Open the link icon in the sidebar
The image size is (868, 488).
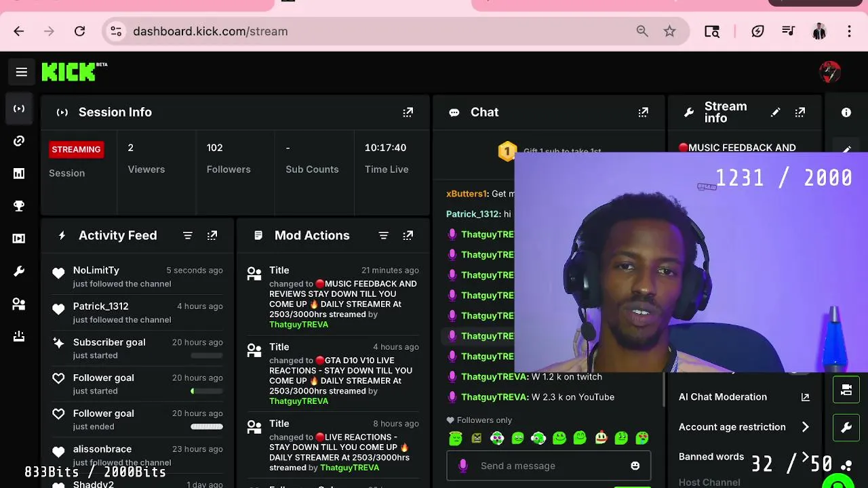(x=19, y=141)
